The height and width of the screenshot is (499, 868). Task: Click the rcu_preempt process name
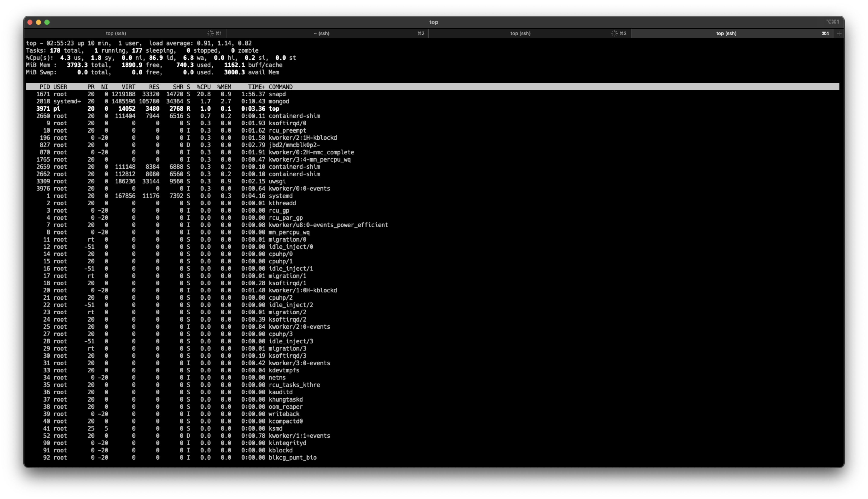(287, 130)
